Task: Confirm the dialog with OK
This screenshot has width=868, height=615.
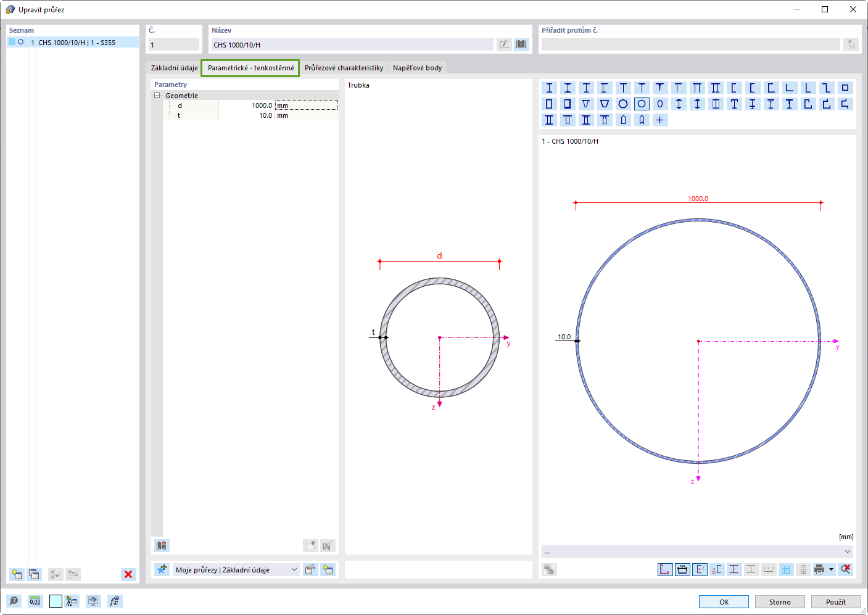Action: pos(724,602)
